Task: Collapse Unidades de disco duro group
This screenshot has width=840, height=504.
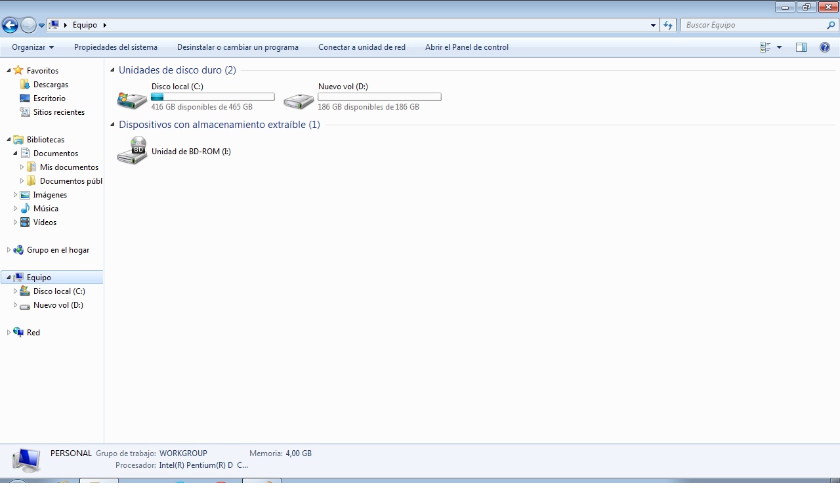Action: (113, 70)
